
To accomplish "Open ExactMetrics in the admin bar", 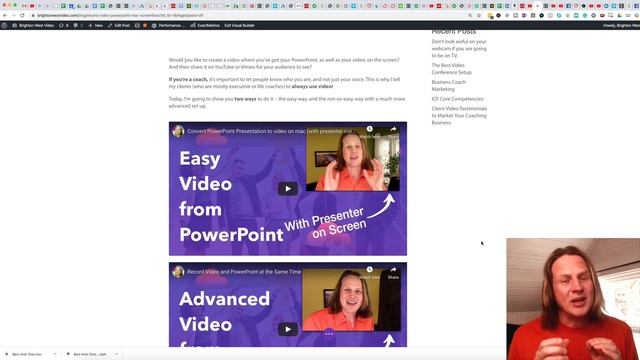I will click(205, 25).
